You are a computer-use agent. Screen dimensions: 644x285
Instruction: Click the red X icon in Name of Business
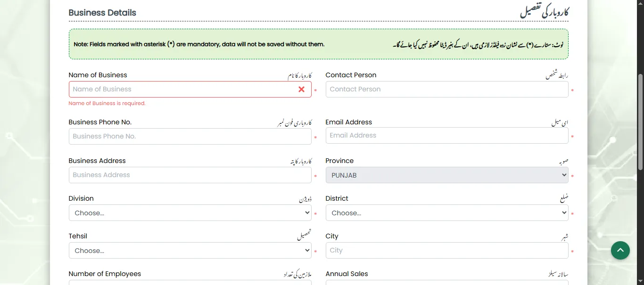click(301, 90)
